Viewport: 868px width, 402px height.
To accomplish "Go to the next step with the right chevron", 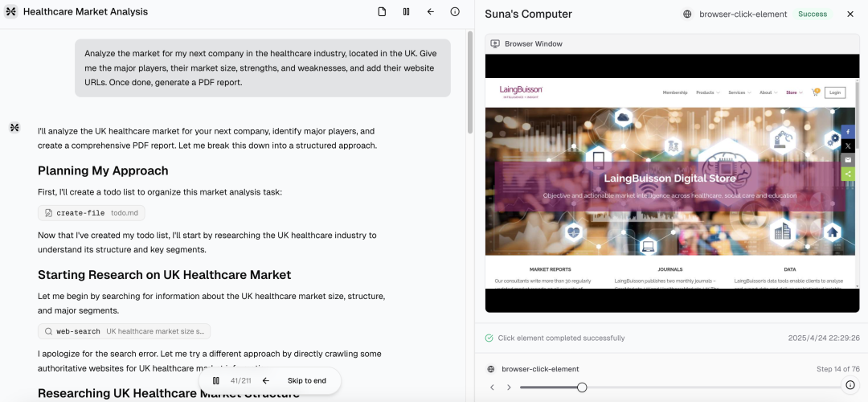I will coord(509,388).
